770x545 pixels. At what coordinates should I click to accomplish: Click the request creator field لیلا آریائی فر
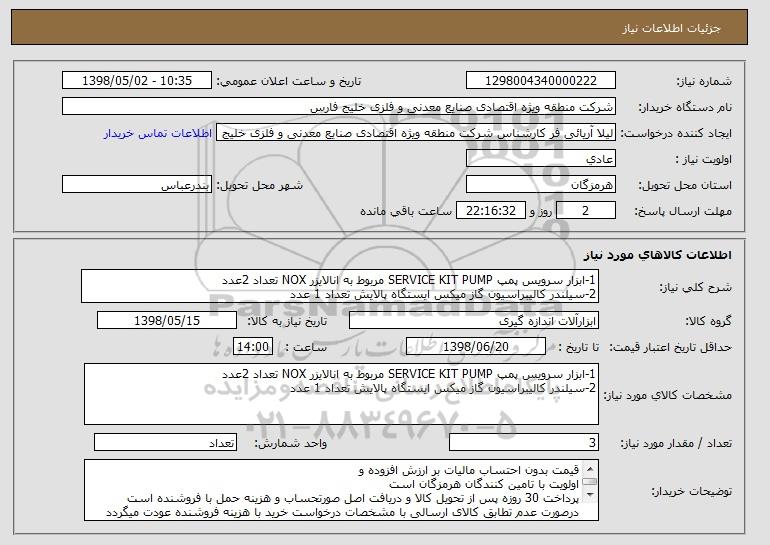pos(416,133)
